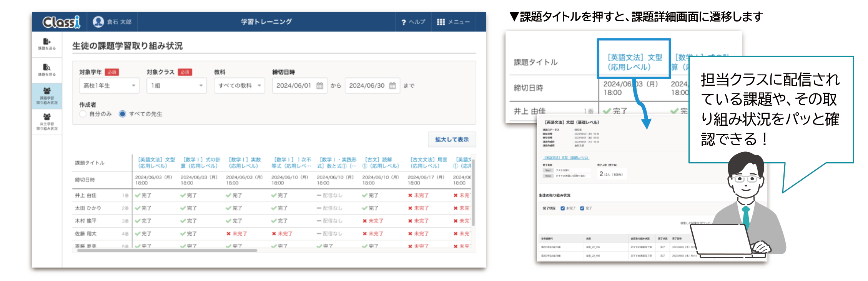Expand the 対象学年 dropdown showing 高校1年生
This screenshot has width=868, height=281.
[109, 85]
